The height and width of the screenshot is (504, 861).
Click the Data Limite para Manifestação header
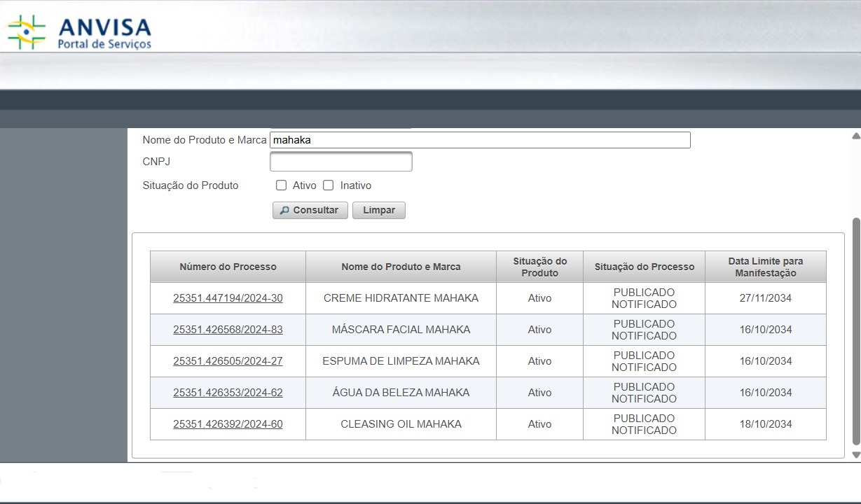[765, 267]
